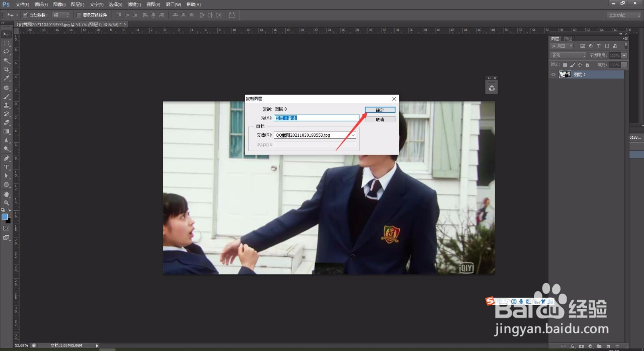Toggle lock transparent pixels
The width and height of the screenshot is (644, 351).
tap(565, 65)
